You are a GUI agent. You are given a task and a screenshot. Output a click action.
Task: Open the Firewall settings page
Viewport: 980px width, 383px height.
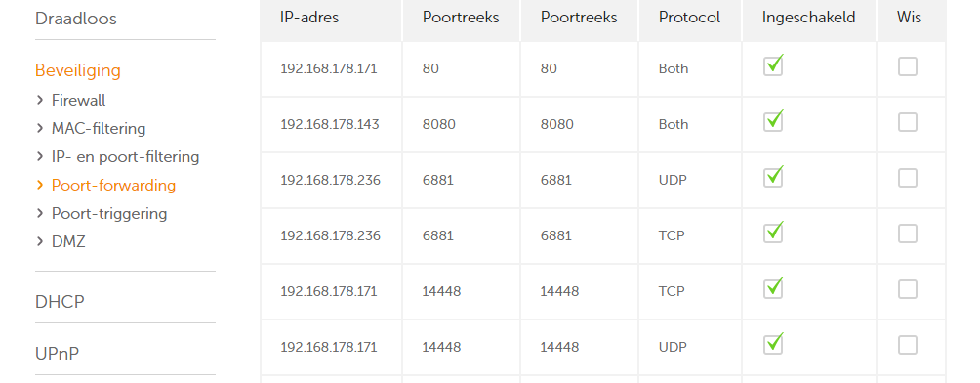[78, 100]
